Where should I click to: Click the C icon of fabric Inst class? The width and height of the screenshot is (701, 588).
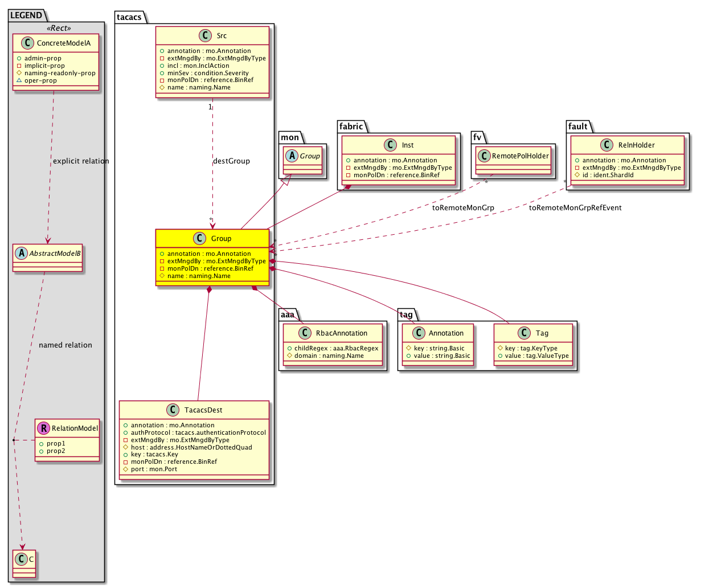391,145
